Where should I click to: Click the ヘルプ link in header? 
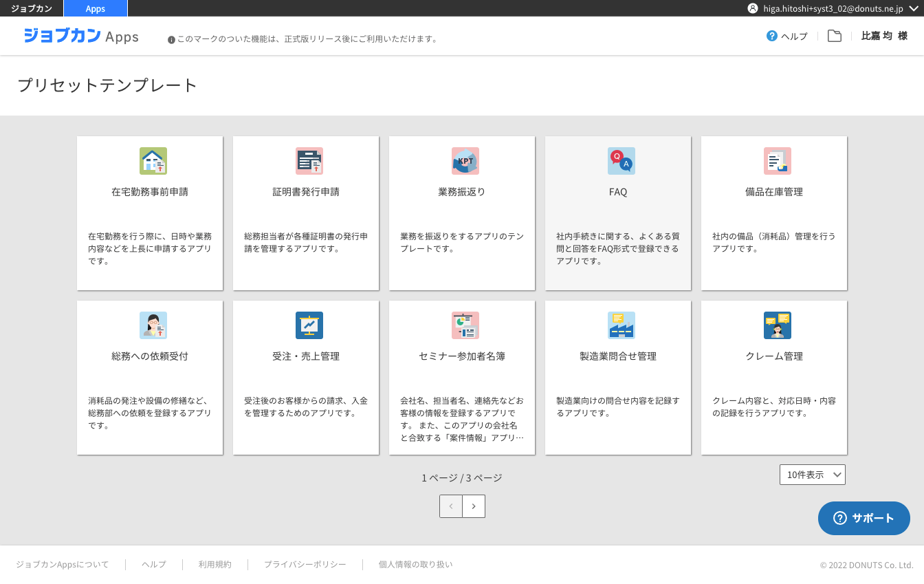(787, 36)
